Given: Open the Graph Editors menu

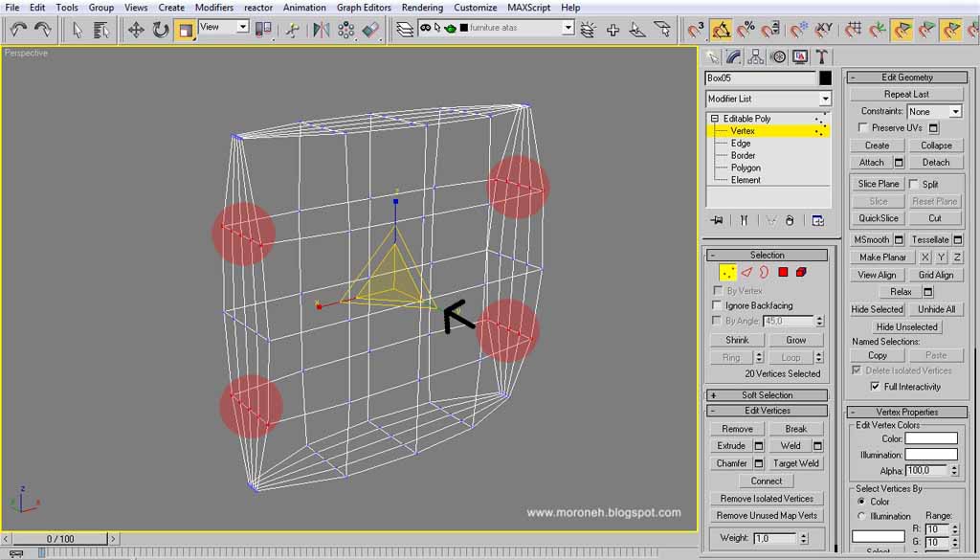Looking at the screenshot, I should [364, 8].
